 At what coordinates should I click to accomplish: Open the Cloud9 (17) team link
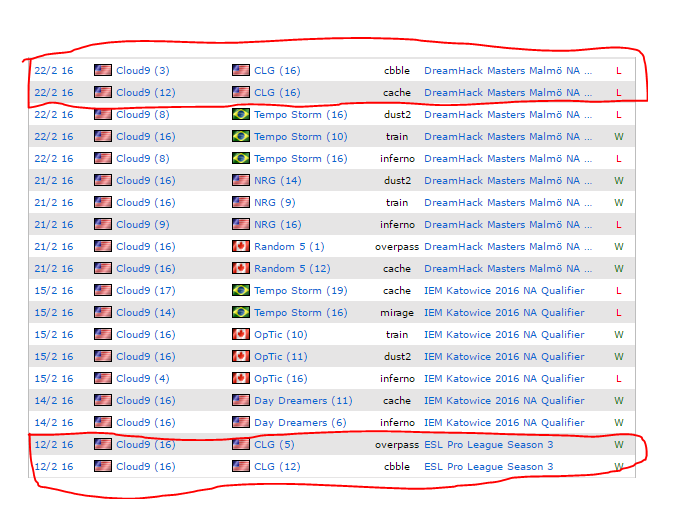146,291
